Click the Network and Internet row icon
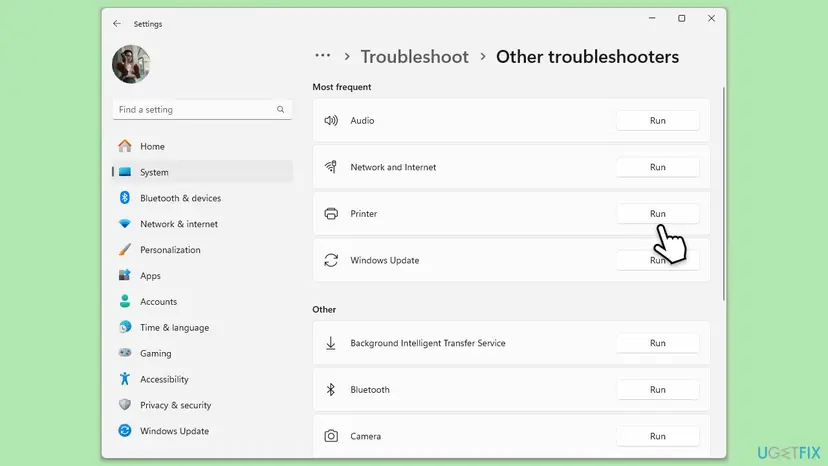Viewport: 828px width, 466px height. pyautogui.click(x=331, y=167)
